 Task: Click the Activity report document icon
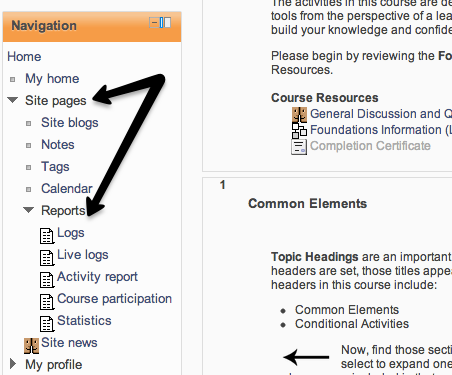click(47, 280)
